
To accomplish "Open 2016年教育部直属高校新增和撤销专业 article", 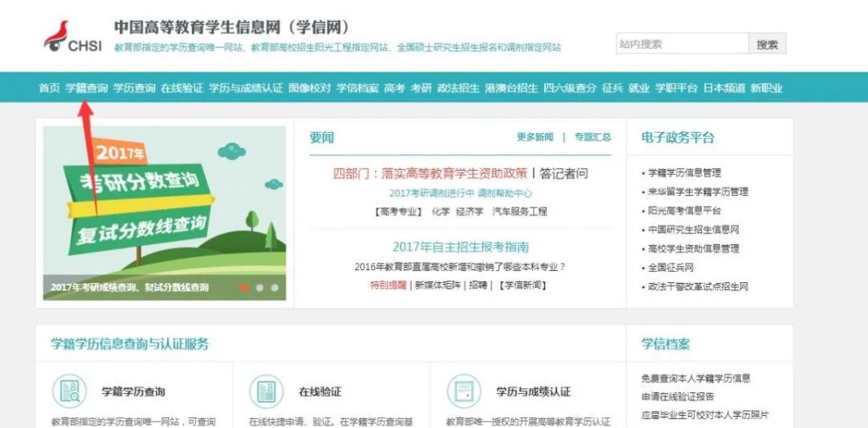I will pos(460,267).
